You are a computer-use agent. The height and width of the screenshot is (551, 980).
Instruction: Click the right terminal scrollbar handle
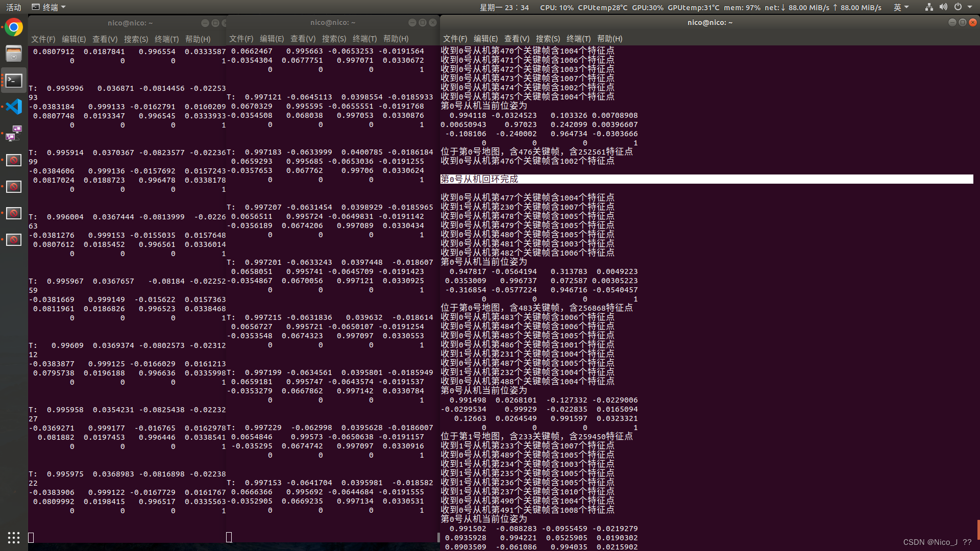978,530
